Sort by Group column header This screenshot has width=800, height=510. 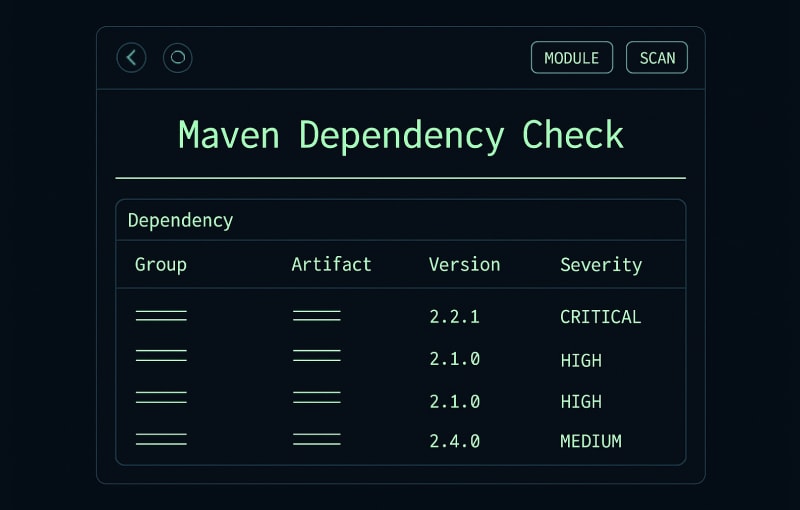tap(161, 265)
